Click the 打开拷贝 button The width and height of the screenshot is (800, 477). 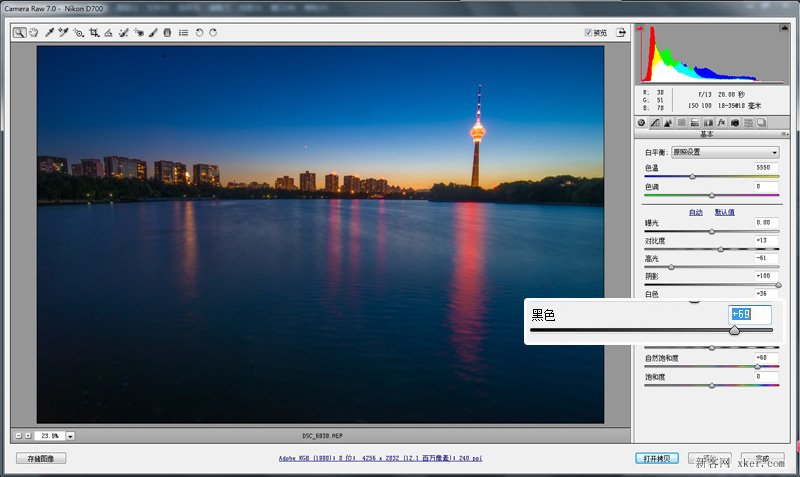coord(657,458)
